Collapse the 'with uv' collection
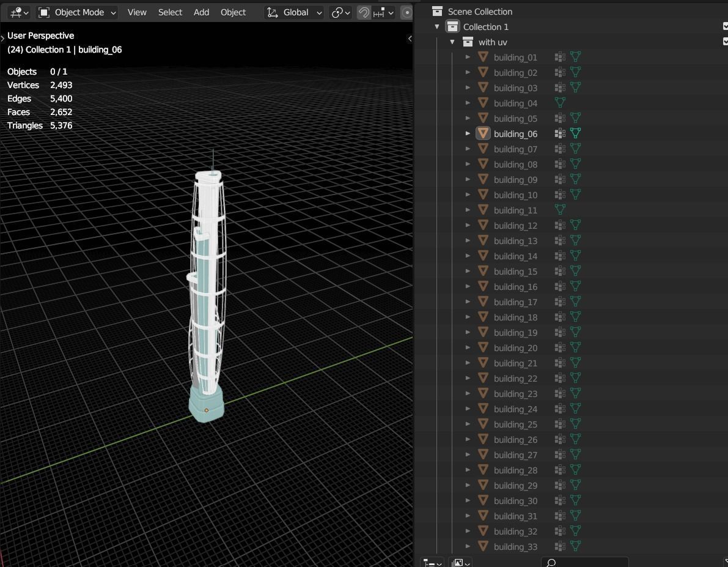Screen dimensions: 728x567 click(452, 42)
